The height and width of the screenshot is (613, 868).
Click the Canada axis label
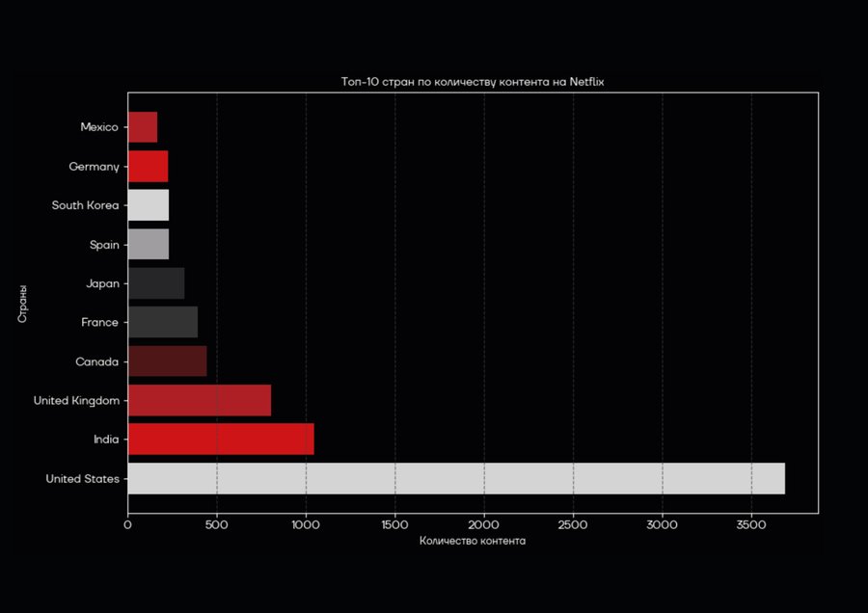click(96, 361)
